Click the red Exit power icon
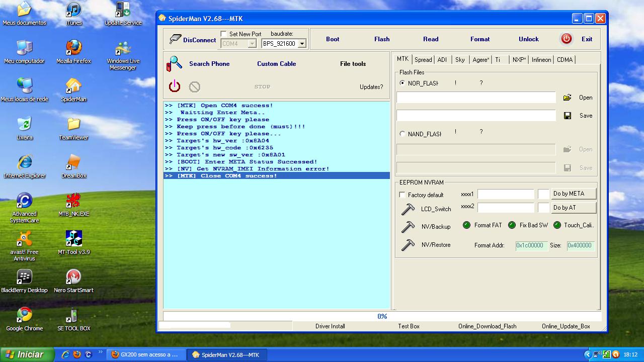The image size is (644, 362). pyautogui.click(x=567, y=39)
